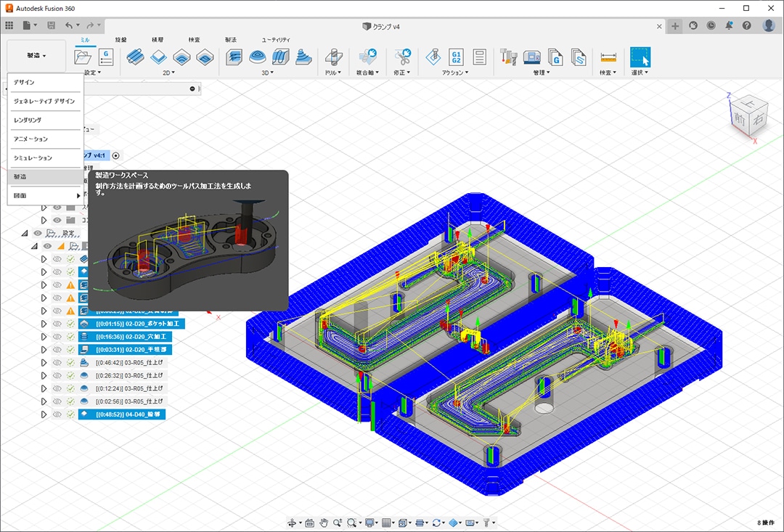Click the Pan hand tool
The width and height of the screenshot is (784, 532).
coord(324,523)
